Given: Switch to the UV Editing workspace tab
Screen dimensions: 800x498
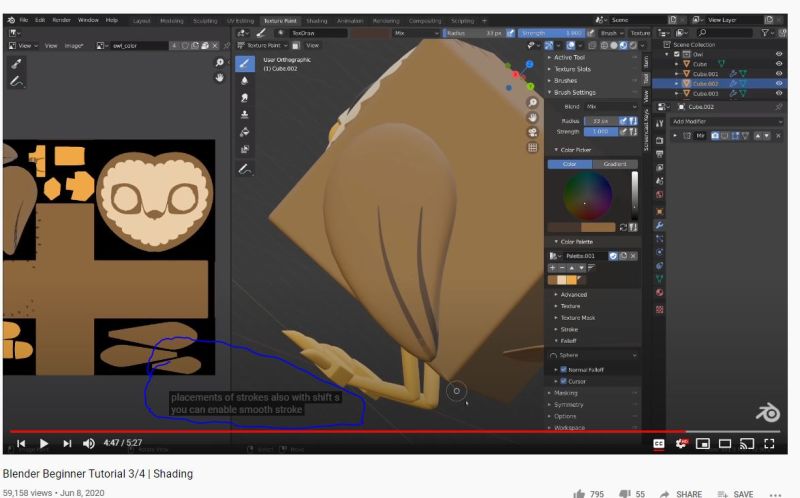Looking at the screenshot, I should coord(240,21).
